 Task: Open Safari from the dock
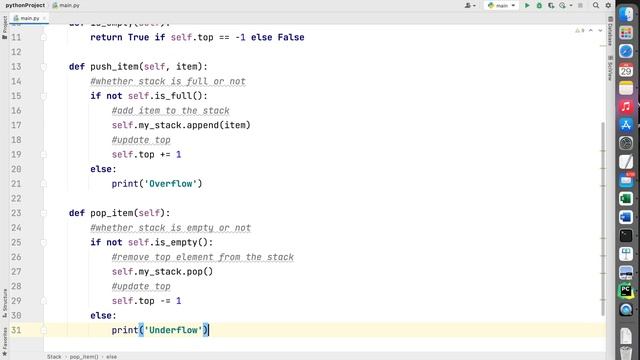coord(626,51)
